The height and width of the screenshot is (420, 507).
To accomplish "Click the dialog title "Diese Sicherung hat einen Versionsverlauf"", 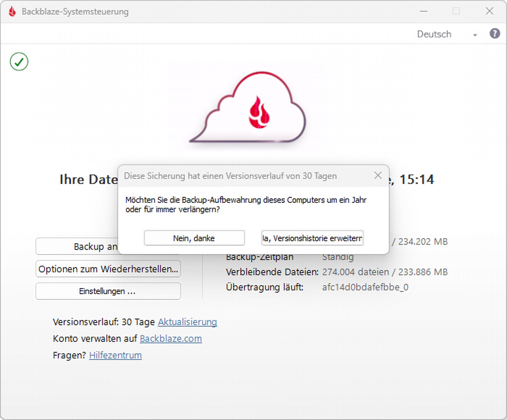I will [230, 176].
